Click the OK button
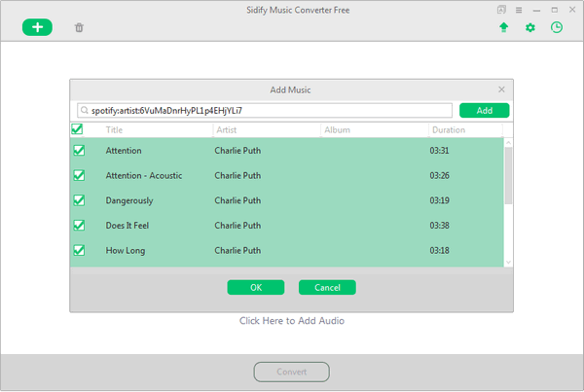584x392 pixels. (256, 287)
